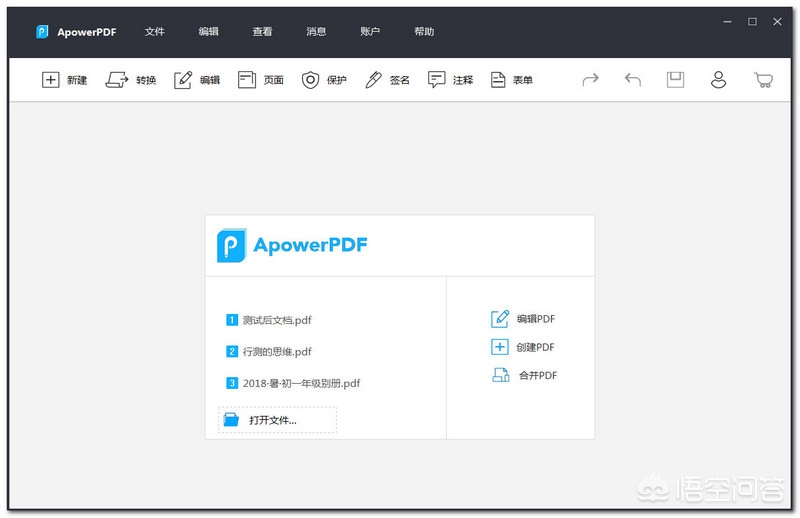Viewport: 800px width, 518px height.
Task: Click the save floppy disk icon
Action: pos(676,80)
